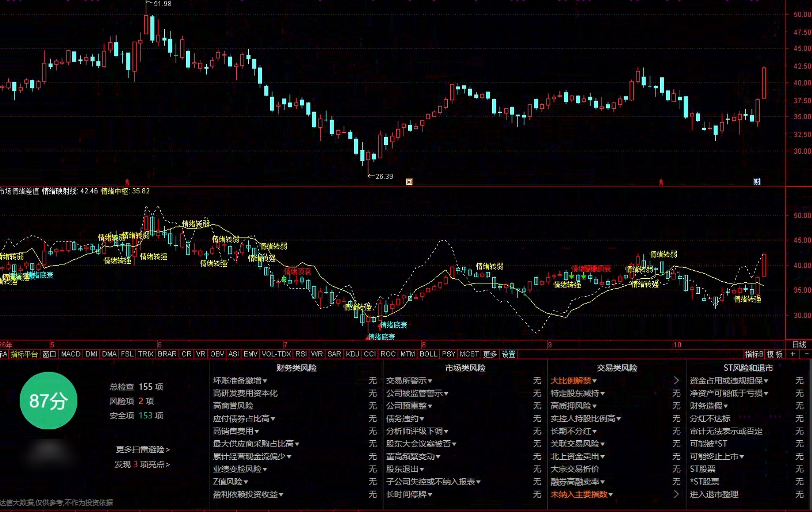Click the ST风险和退市 column header
The width and height of the screenshot is (812, 512).
tap(748, 368)
